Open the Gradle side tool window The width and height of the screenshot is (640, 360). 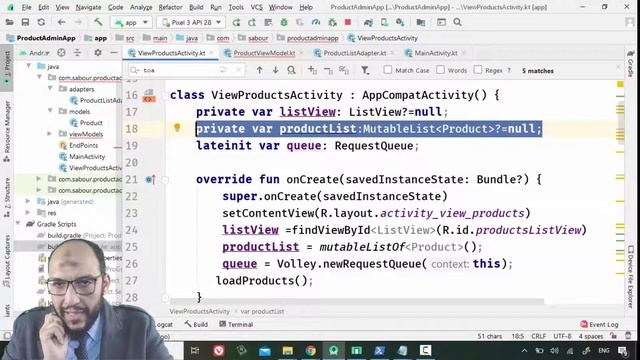point(631,63)
